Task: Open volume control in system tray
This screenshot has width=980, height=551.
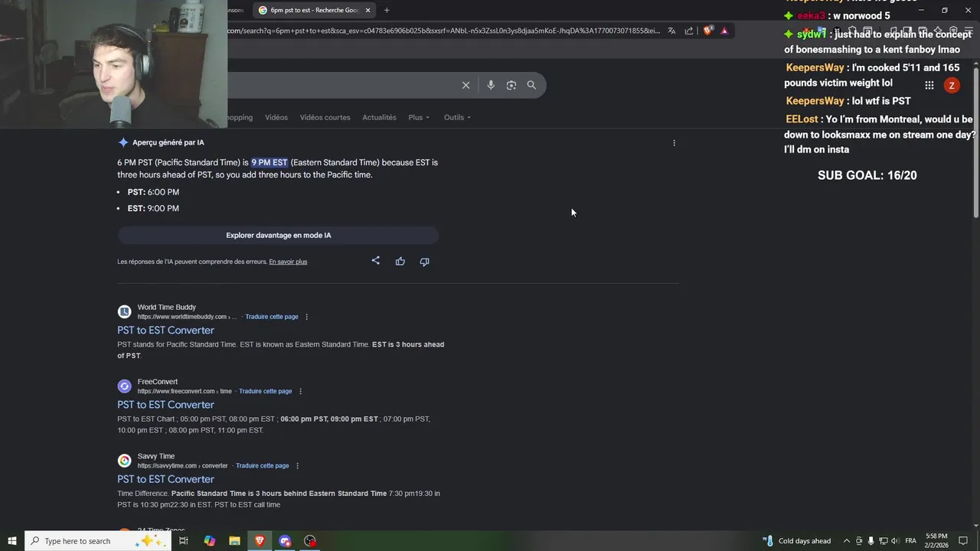Action: coord(896,541)
